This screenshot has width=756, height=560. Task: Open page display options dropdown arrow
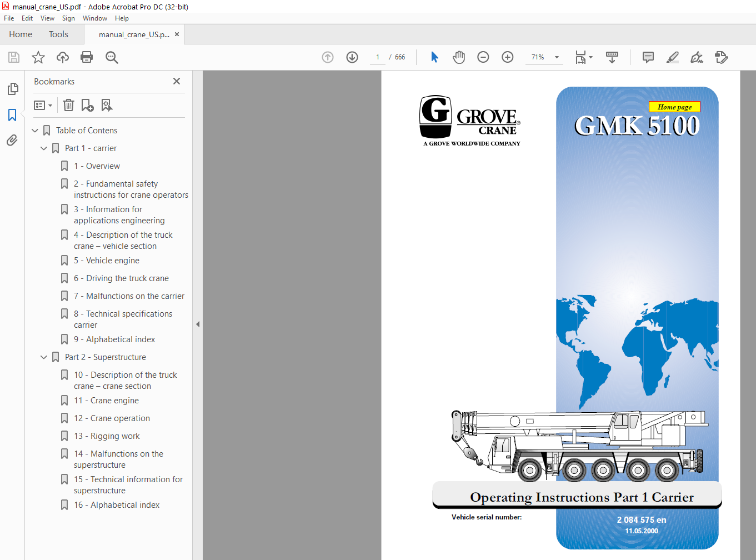click(x=590, y=57)
